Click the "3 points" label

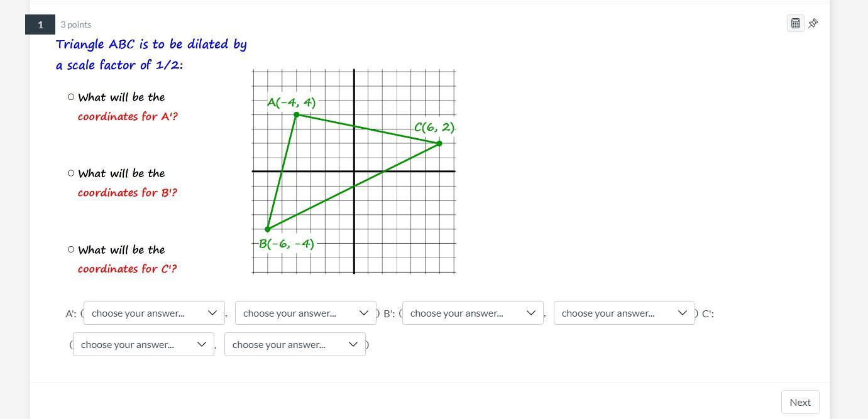76,24
